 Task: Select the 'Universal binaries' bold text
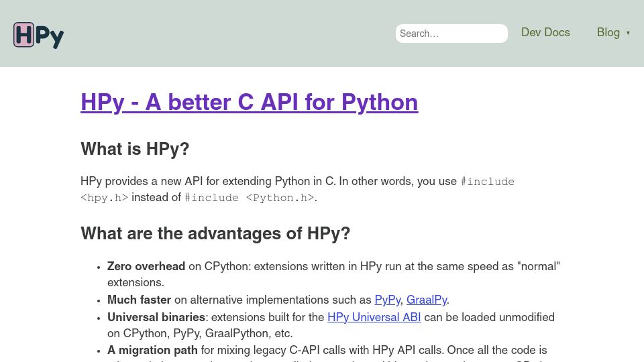click(x=156, y=317)
